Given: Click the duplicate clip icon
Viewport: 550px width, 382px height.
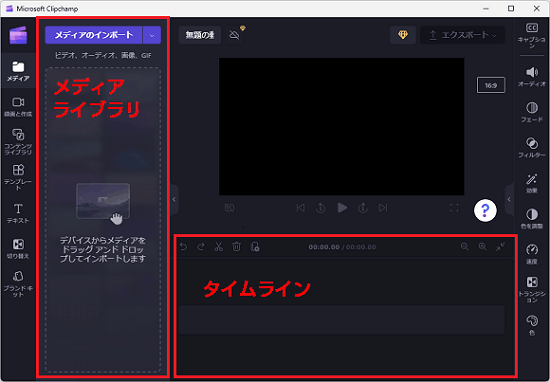Looking at the screenshot, I should point(255,247).
